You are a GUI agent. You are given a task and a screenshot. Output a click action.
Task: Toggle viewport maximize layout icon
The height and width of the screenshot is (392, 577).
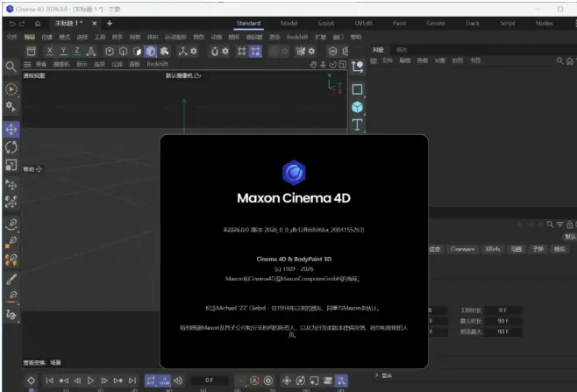pyautogui.click(x=343, y=64)
